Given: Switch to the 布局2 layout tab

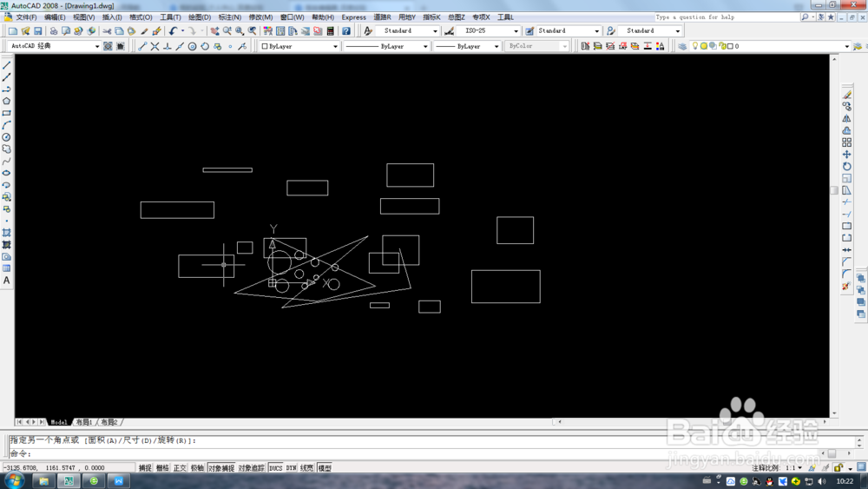Looking at the screenshot, I should pyautogui.click(x=109, y=422).
